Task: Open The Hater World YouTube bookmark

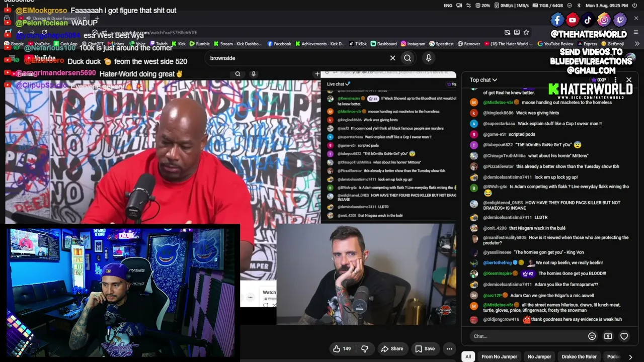Action: click(x=509, y=44)
